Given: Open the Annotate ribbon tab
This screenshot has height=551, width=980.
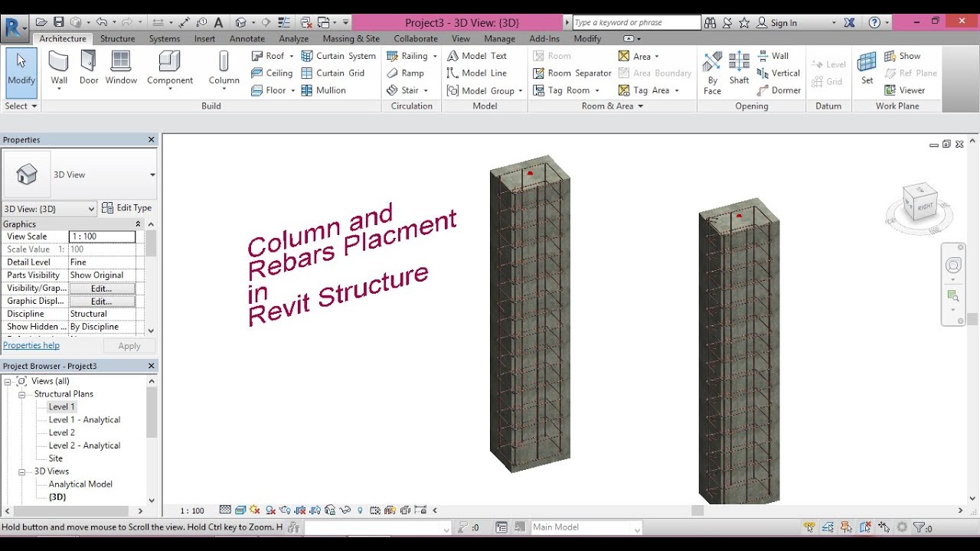Looking at the screenshot, I should [247, 39].
